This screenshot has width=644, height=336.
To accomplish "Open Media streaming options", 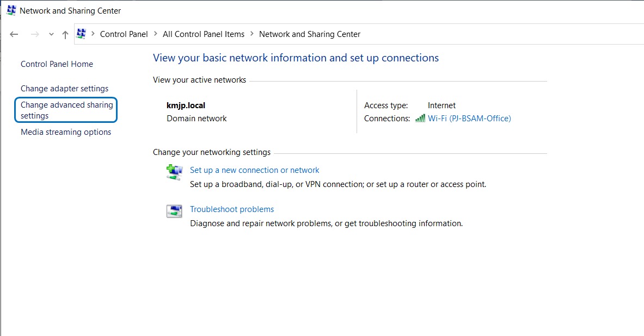I will pos(66,132).
